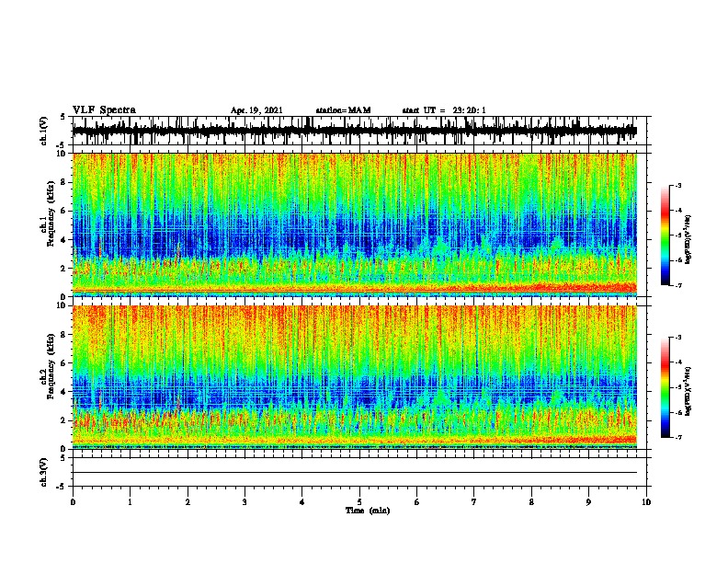The width and height of the screenshot is (728, 563).
Task: Click the ch.2 spectrogram "4" kHz tick label
Action: pos(64,392)
